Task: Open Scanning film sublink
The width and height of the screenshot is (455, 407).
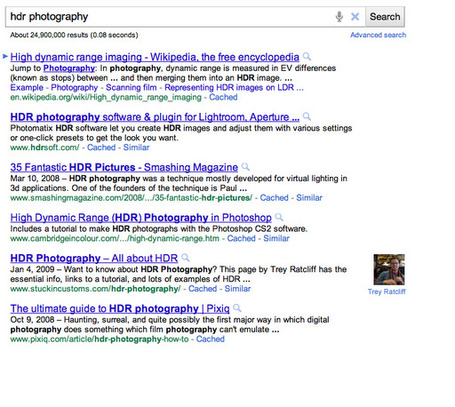Action: click(x=131, y=88)
